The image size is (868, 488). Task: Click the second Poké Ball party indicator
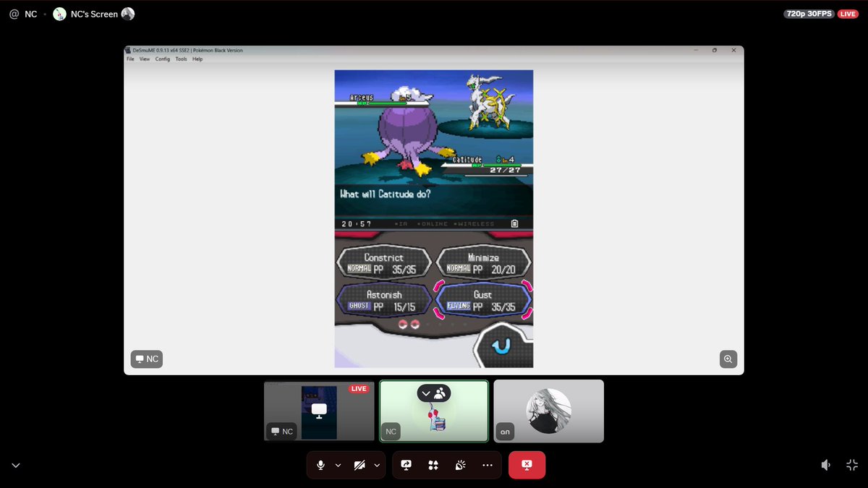click(416, 324)
